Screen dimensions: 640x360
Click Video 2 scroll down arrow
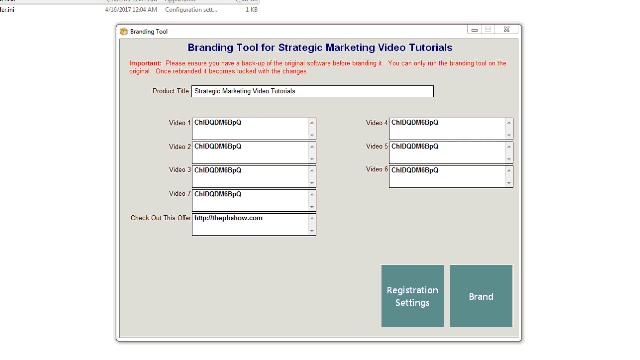(x=312, y=159)
